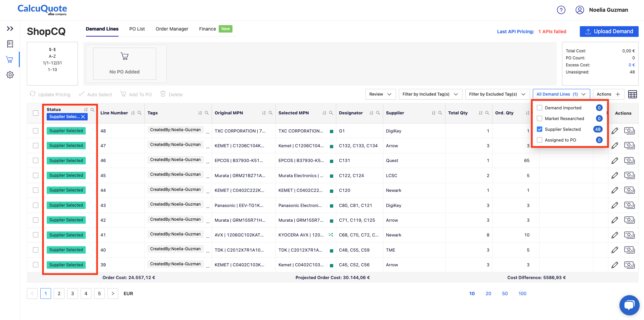Enable the Demand Imported filter checkbox
This screenshot has height=320, width=644.
click(x=540, y=108)
